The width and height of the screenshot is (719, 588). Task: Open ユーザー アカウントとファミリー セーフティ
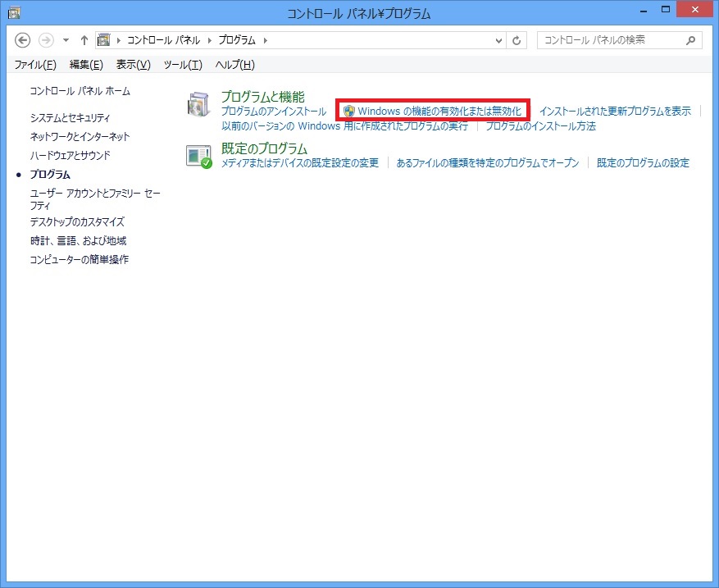pos(95,199)
